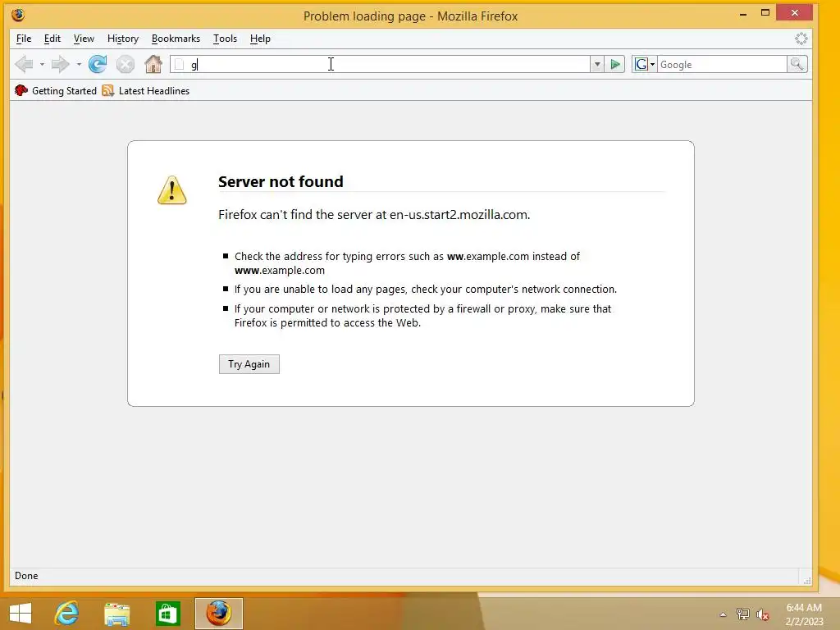Click the page icon in address bar
The image size is (840, 630).
(x=180, y=65)
